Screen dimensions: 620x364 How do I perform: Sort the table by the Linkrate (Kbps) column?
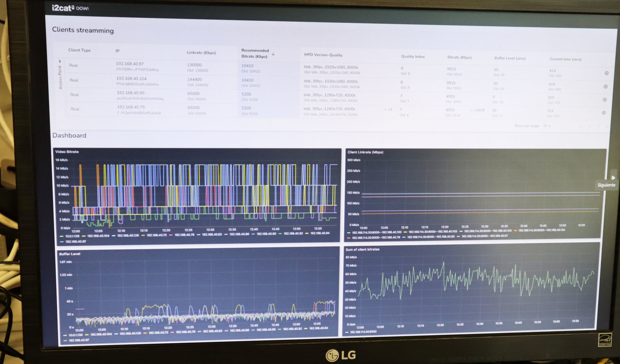click(x=201, y=53)
